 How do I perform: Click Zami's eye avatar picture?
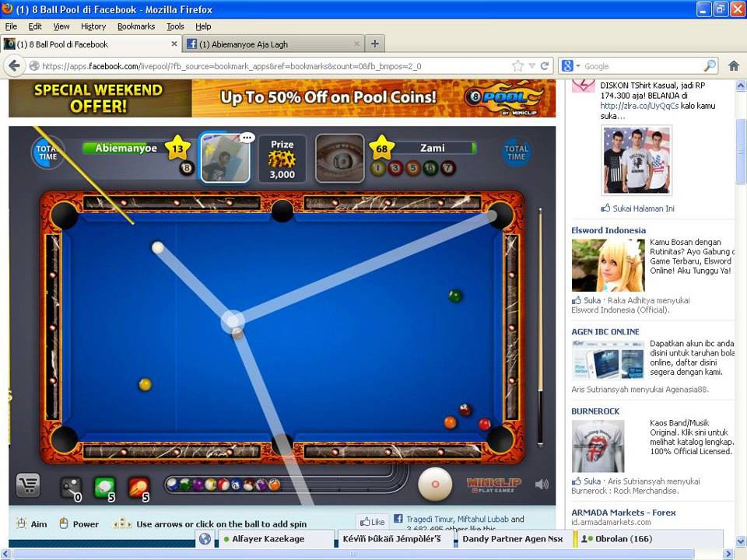coord(340,159)
